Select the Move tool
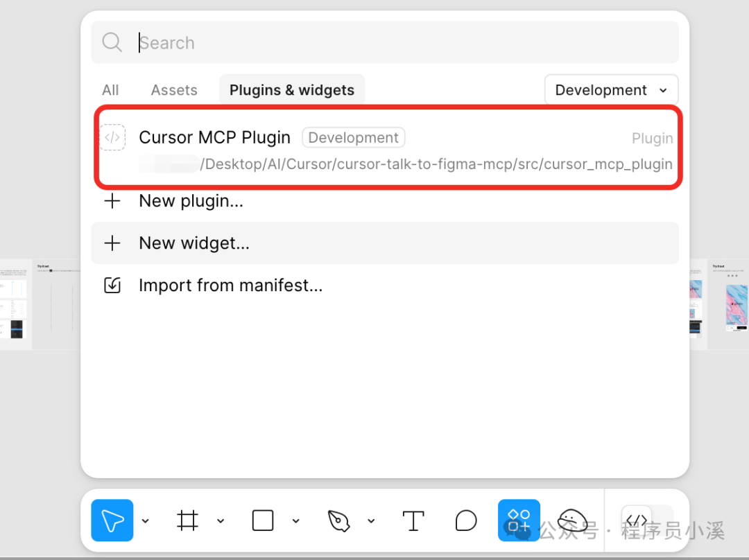This screenshot has height=560, width=749. [x=111, y=520]
